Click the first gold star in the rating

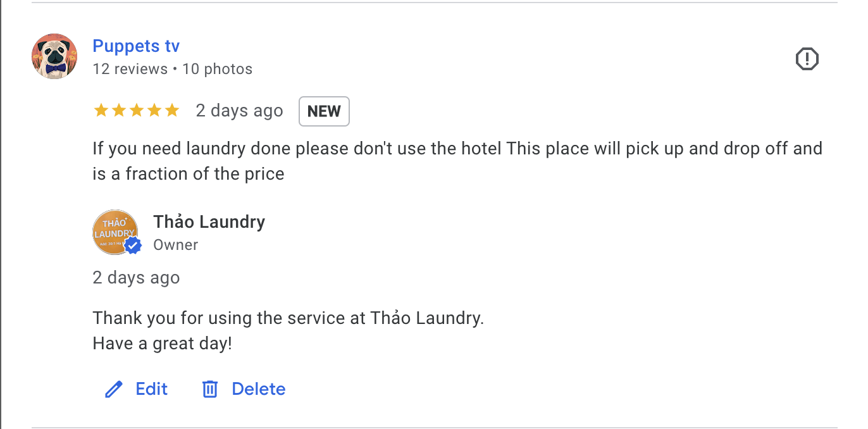click(x=101, y=110)
